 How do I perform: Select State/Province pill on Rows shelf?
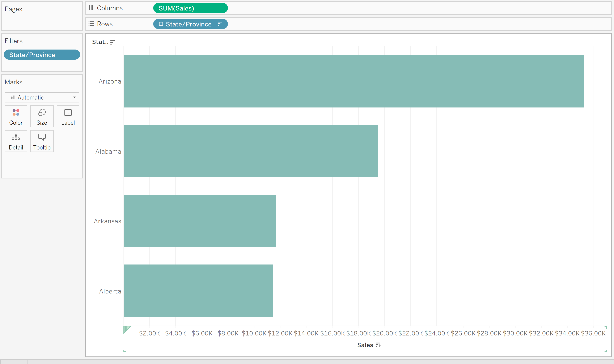tap(191, 24)
